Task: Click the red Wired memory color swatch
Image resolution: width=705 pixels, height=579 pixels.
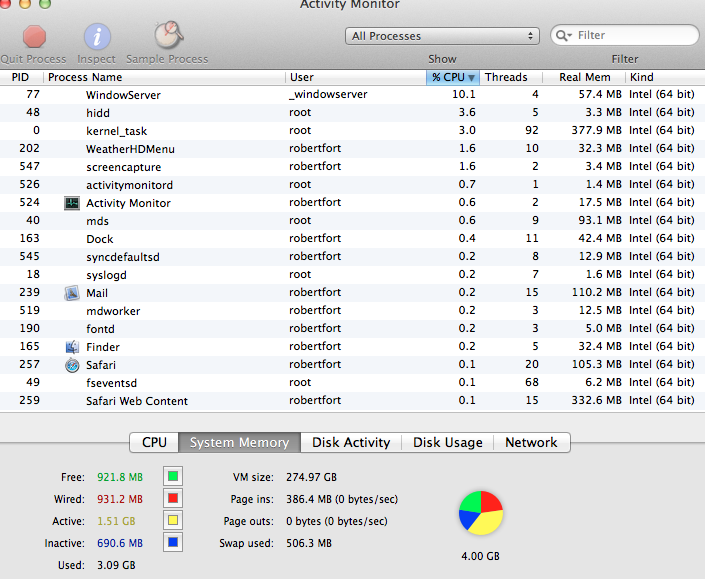Action: [x=173, y=499]
